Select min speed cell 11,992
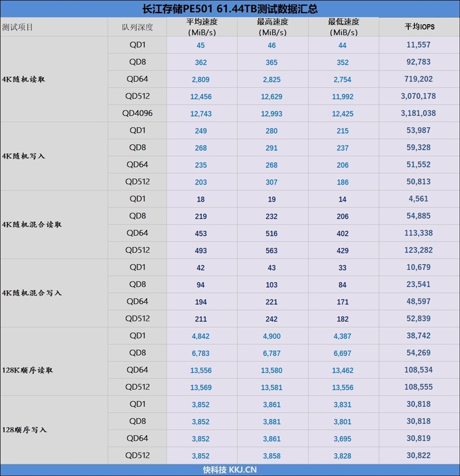Screen dimensions: 460x476 (x=344, y=96)
